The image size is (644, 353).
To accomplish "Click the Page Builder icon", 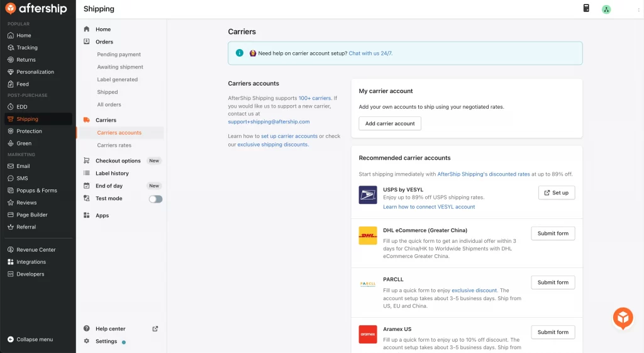I will click(11, 215).
